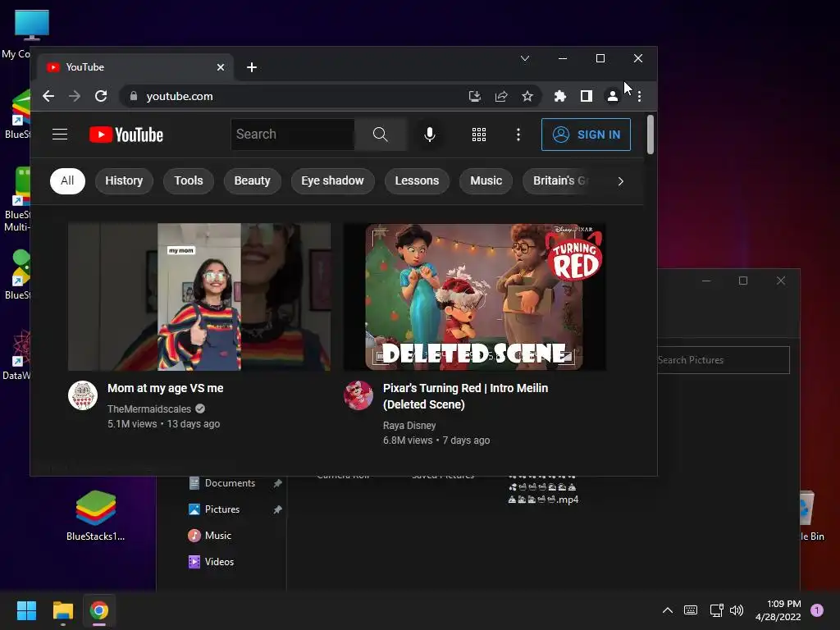Open the YouTube apps grid

tap(479, 135)
